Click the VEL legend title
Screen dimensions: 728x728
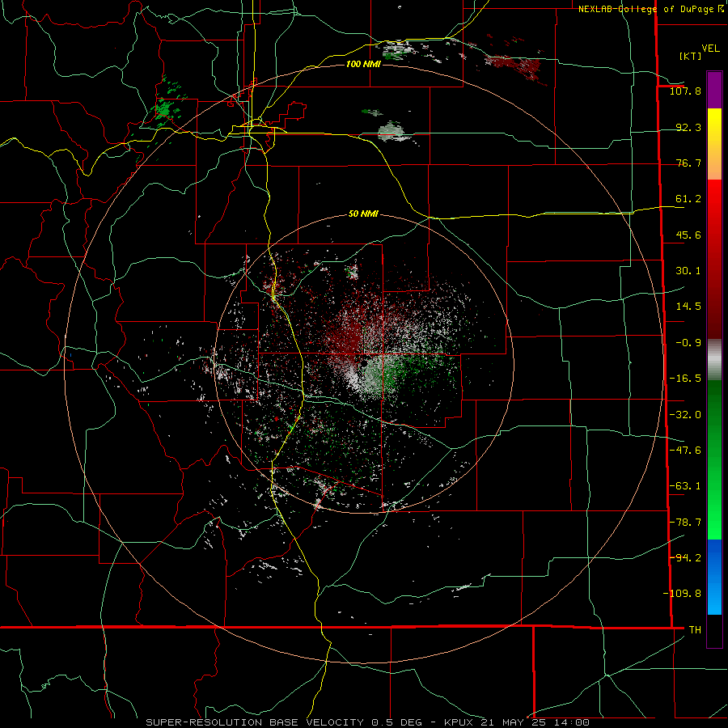(711, 49)
